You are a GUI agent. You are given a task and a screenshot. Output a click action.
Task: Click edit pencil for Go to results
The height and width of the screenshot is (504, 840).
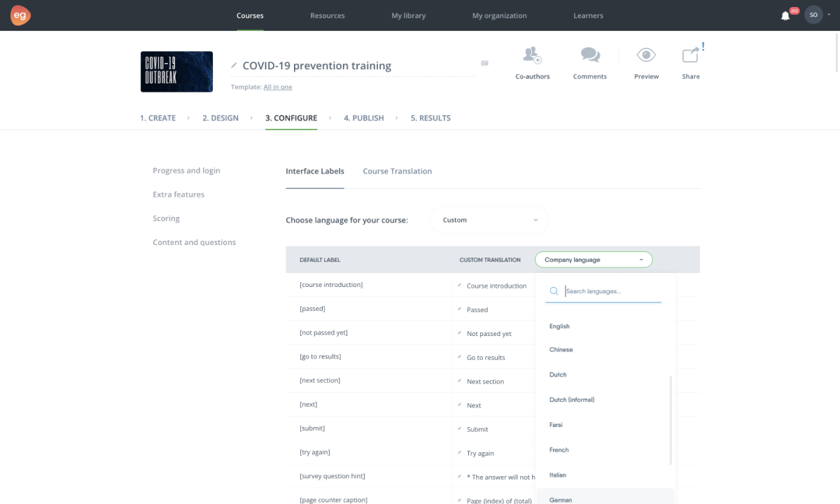pyautogui.click(x=460, y=357)
